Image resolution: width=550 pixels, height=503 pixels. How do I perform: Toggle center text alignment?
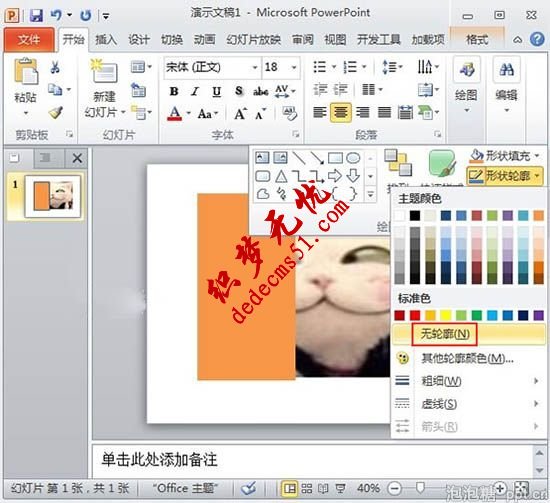click(341, 113)
